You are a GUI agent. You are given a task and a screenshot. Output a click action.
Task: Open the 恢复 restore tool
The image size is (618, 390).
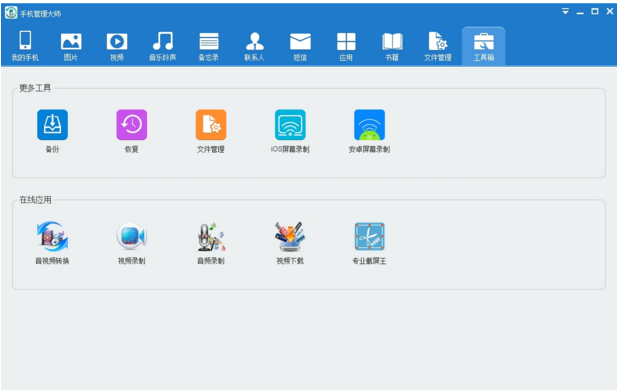(132, 131)
